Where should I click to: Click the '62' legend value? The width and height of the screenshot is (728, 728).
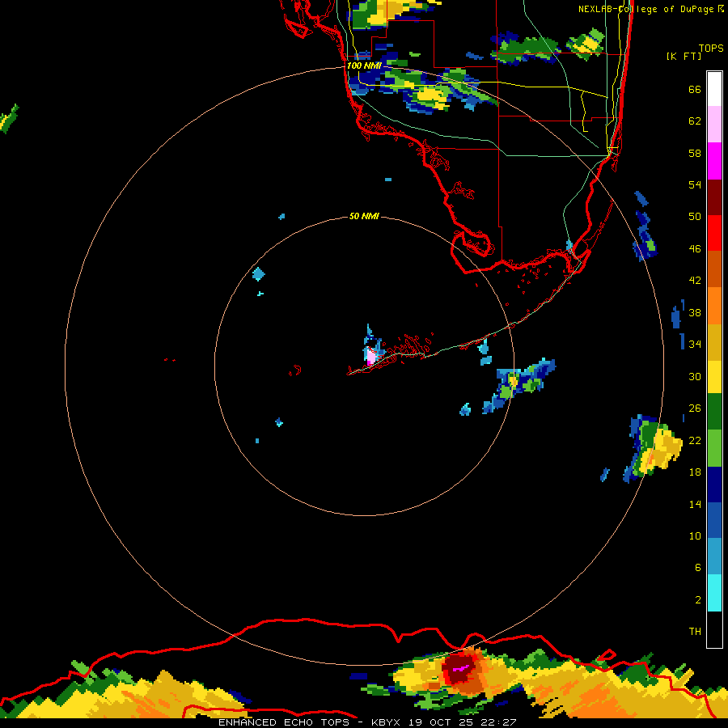tap(695, 121)
